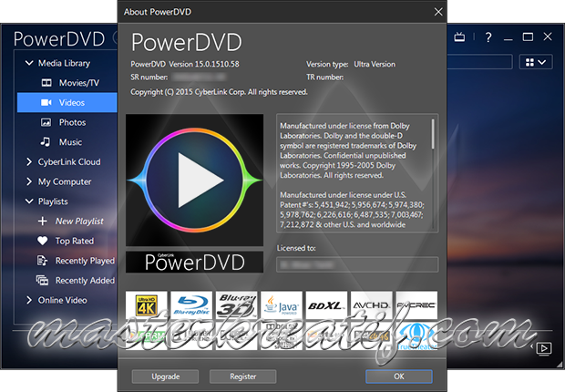The width and height of the screenshot is (565, 392).
Task: Maximize the main PowerDVD window
Action: 528,36
